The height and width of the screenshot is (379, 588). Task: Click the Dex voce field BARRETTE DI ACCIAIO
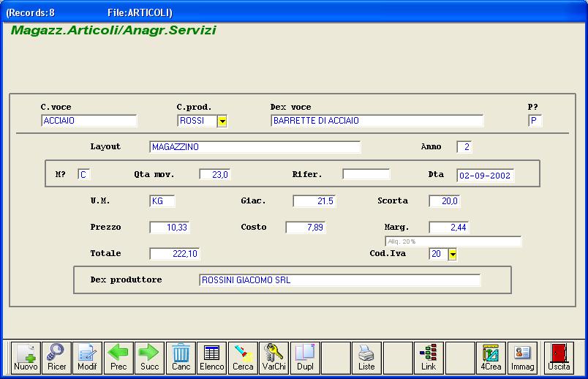[x=377, y=121]
